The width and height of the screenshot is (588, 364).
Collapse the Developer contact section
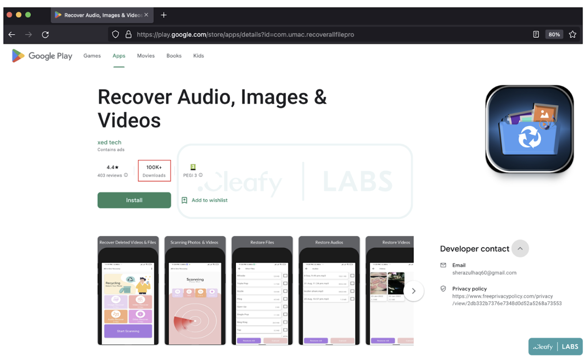tap(520, 248)
